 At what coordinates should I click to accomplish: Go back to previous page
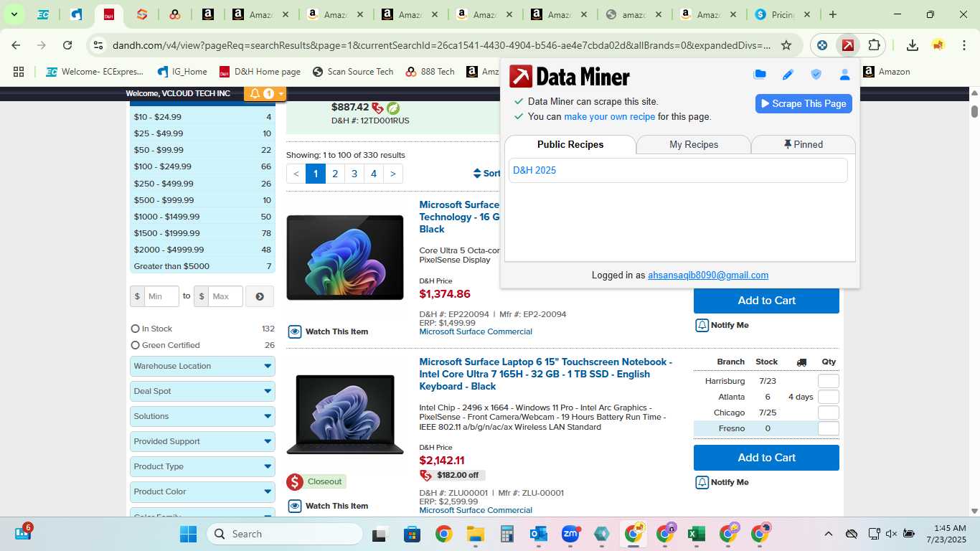click(16, 45)
